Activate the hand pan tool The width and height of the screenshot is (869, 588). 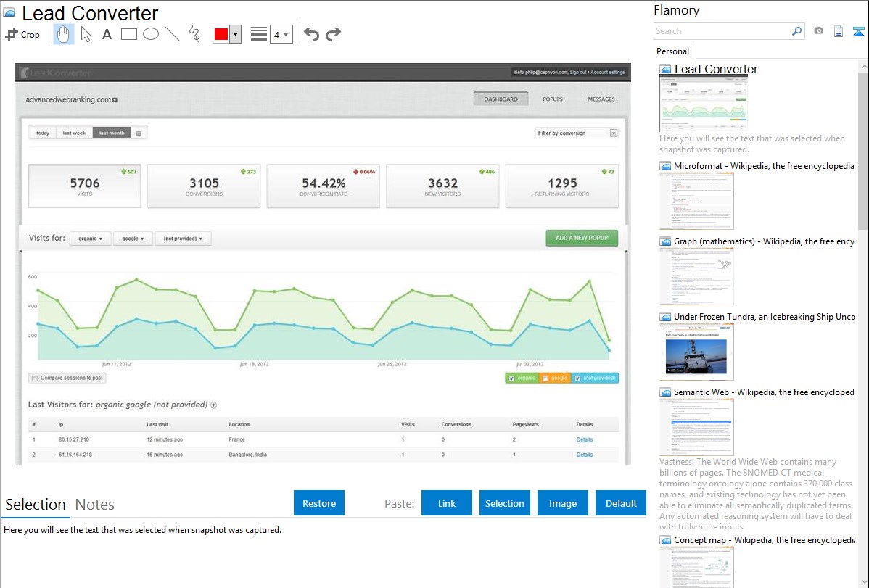click(x=64, y=34)
